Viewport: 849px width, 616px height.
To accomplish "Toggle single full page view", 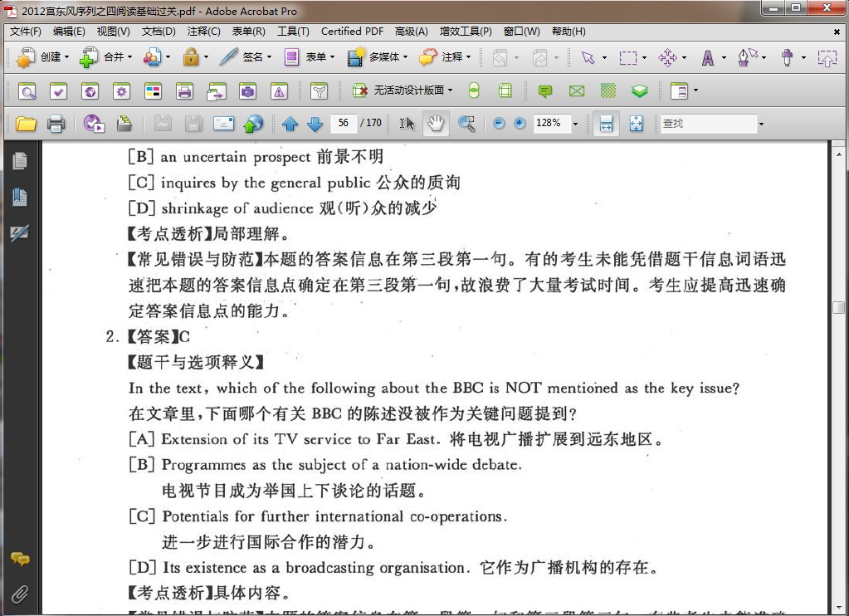I will (637, 124).
